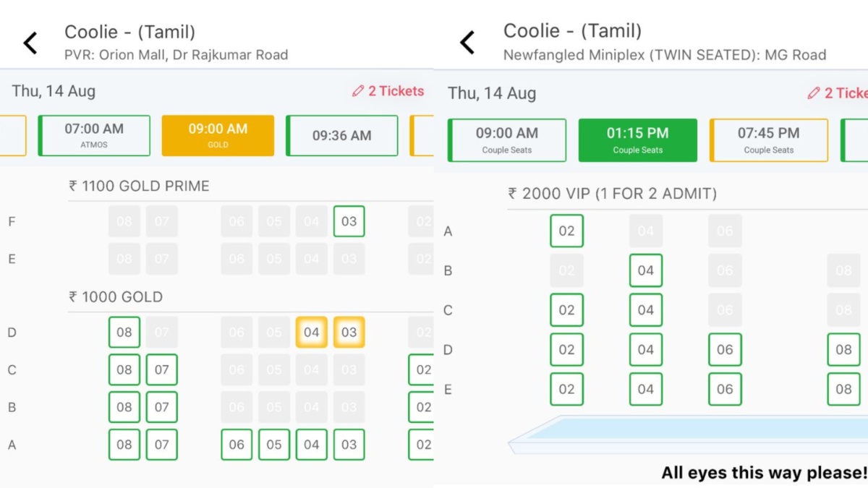This screenshot has width=868, height=488.
Task: Select couple seat B04 in VIP section
Action: click(645, 270)
